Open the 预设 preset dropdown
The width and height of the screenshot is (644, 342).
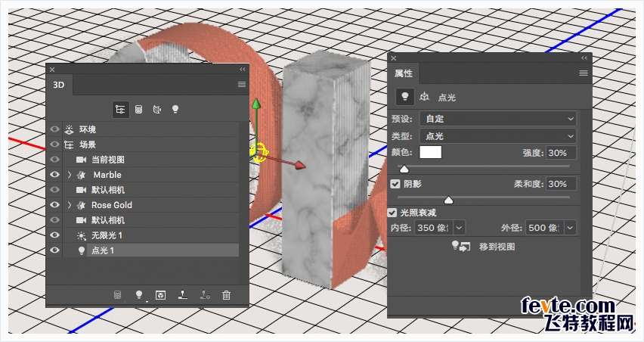tap(498, 119)
